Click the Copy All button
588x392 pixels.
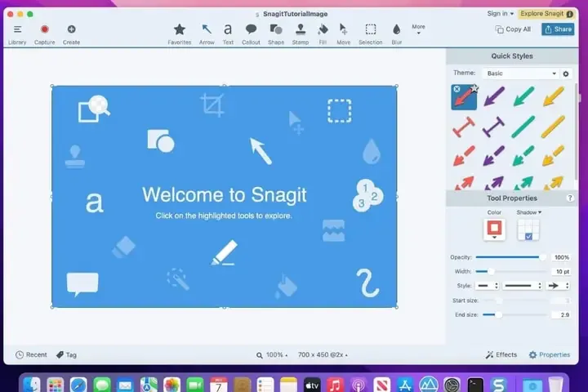(513, 29)
